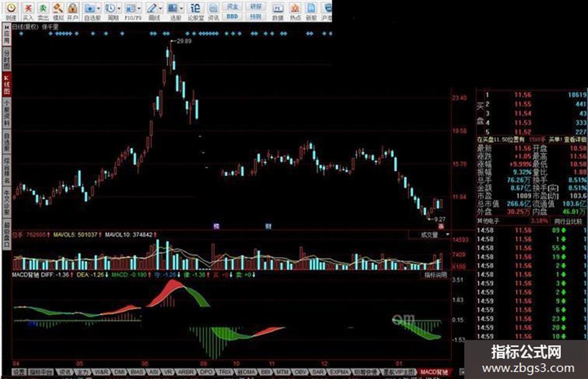Image resolution: width=588 pixels, height=379 pixels.
Task: Expand the F10/F9 dropdown arrow
Action: pos(139,8)
